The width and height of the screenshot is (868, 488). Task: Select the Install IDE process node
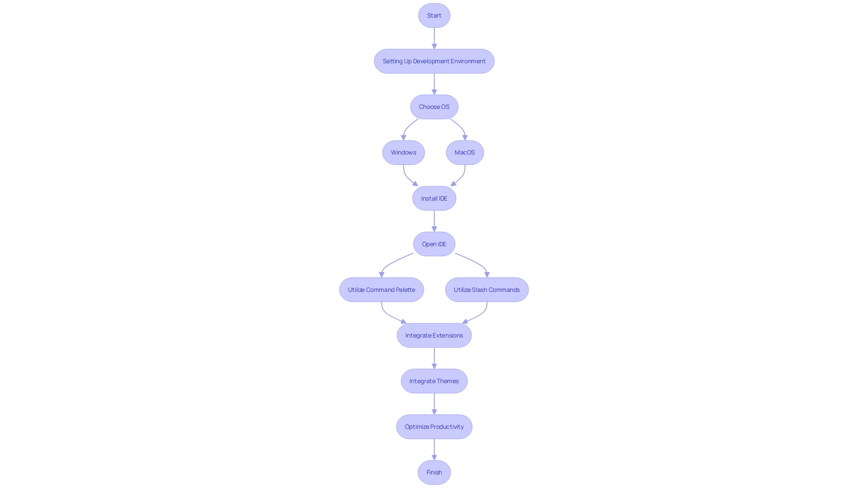(x=434, y=198)
